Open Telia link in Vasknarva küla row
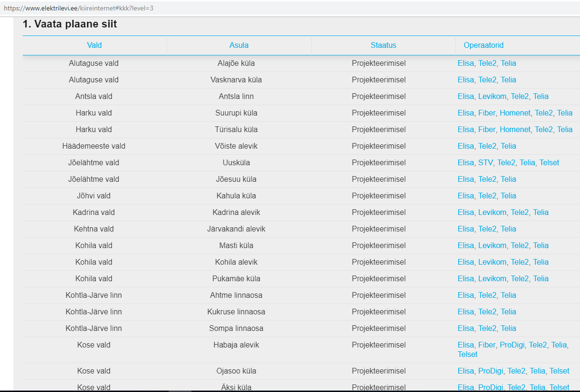Viewport: 580px width, 392px height. coord(508,80)
